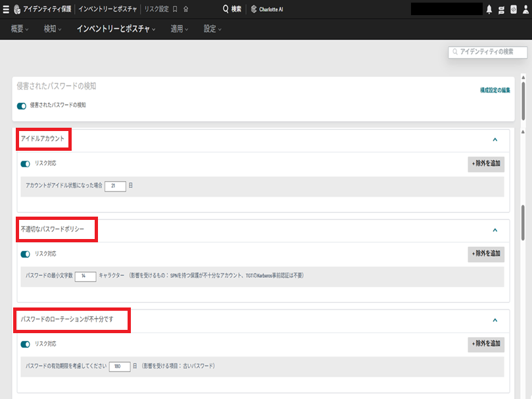This screenshot has width=532, height=399.
Task: Click the idle days field showing 21
Action: click(x=115, y=186)
